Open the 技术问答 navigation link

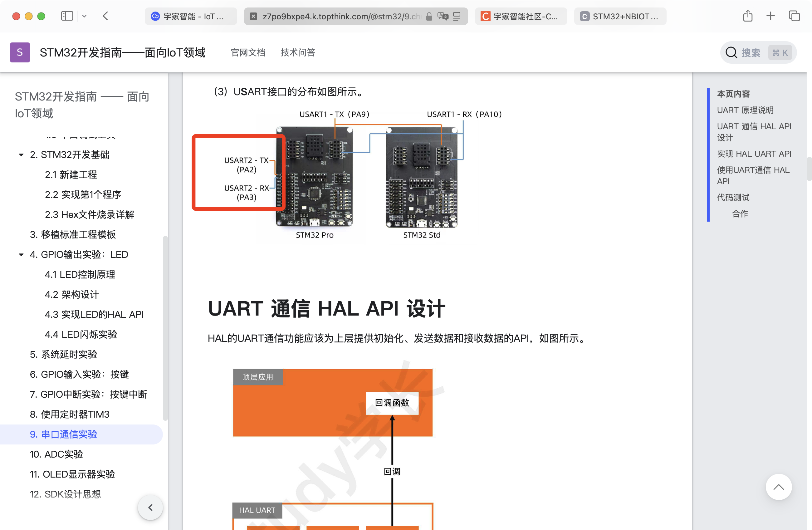coord(298,52)
